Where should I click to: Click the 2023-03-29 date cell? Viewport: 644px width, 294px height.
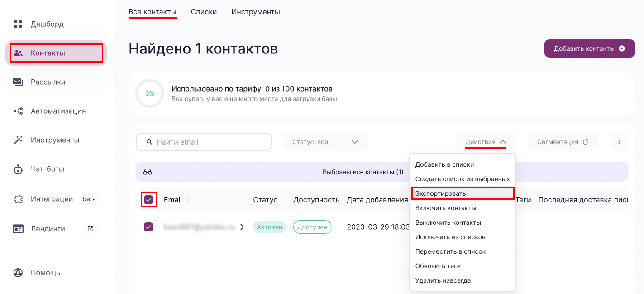378,227
